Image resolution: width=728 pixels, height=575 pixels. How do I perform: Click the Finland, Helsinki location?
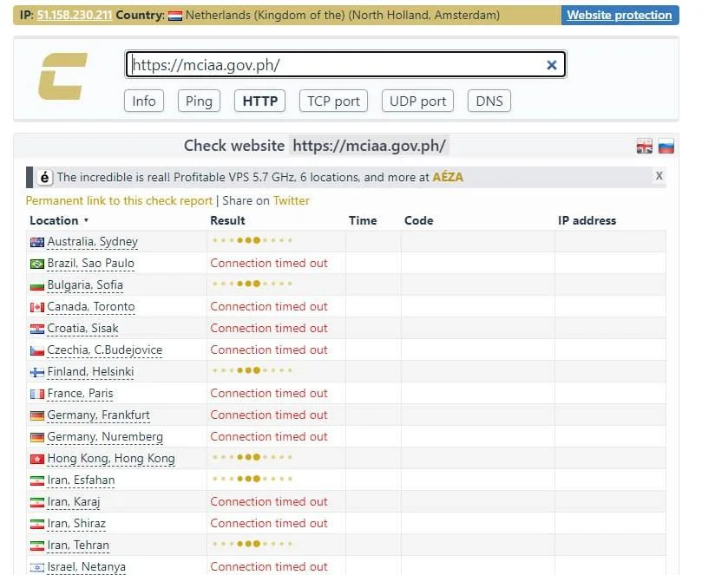click(90, 372)
